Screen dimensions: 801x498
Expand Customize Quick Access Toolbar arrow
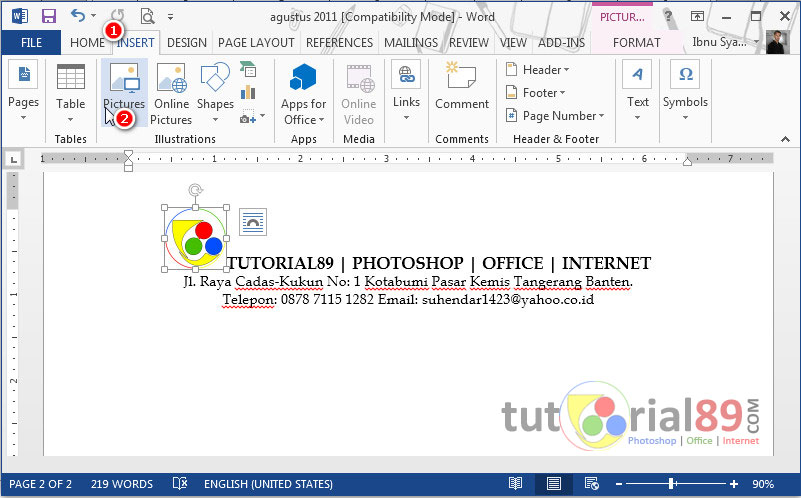coord(171,17)
